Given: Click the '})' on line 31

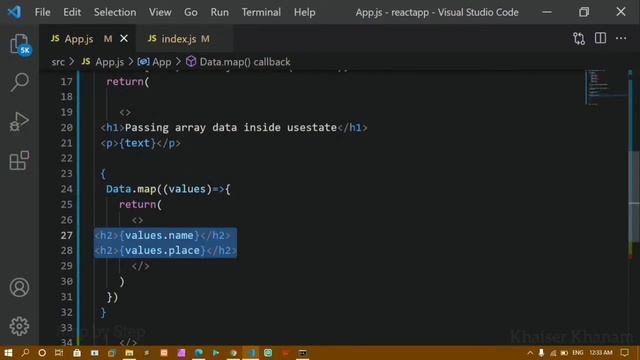Looking at the screenshot, I should pos(112,297).
